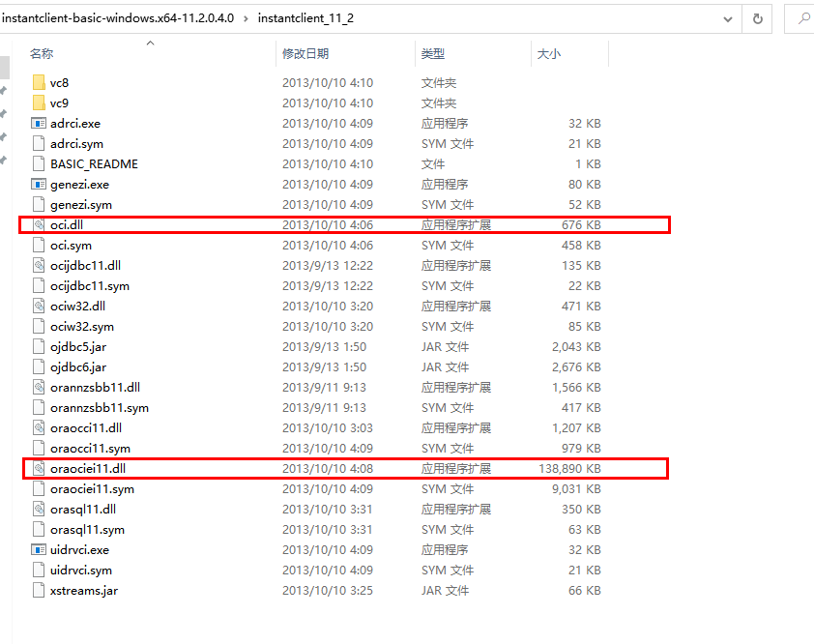The height and width of the screenshot is (644, 814).
Task: Click the genezi.exe application icon
Action: pyautogui.click(x=37, y=184)
